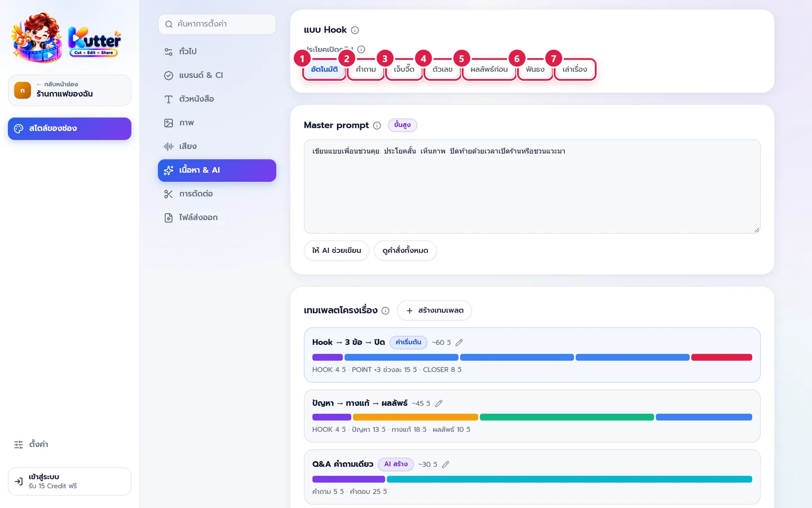This screenshot has width=812, height=508.
Task: Click the ขั้นสูง badge
Action: click(403, 125)
